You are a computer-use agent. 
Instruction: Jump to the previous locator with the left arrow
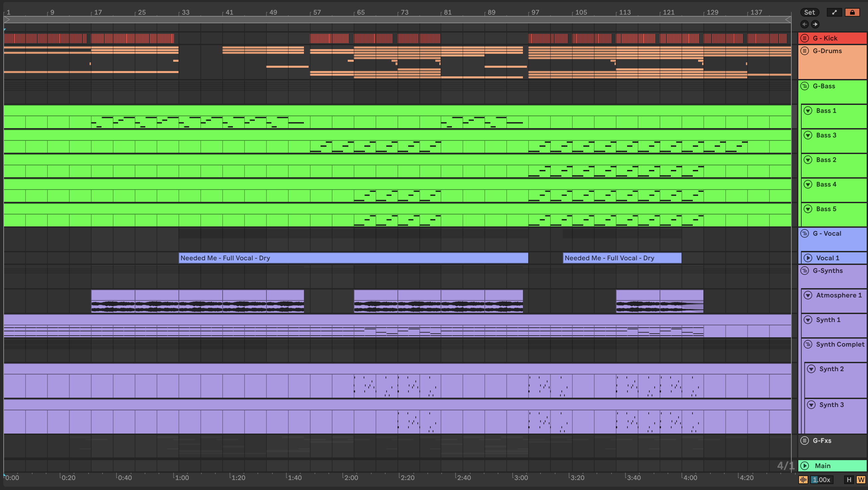[805, 24]
